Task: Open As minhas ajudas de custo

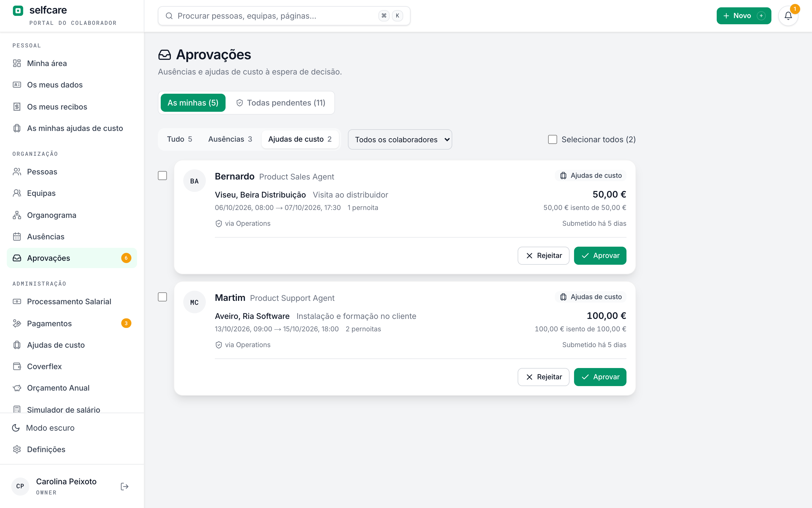Action: (72, 128)
